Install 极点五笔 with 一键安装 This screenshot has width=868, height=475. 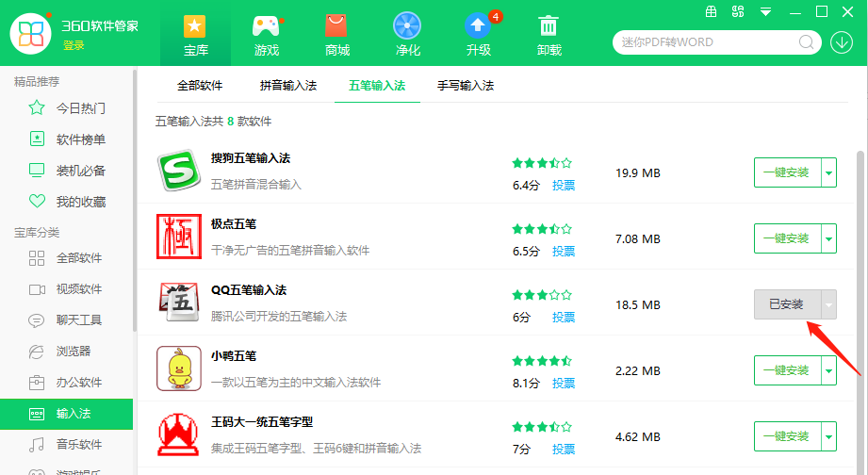(x=787, y=238)
